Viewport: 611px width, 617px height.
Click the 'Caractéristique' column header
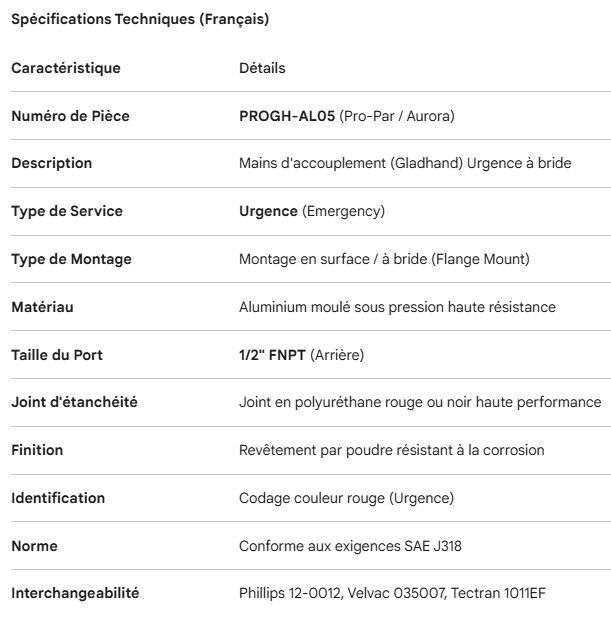[65, 68]
